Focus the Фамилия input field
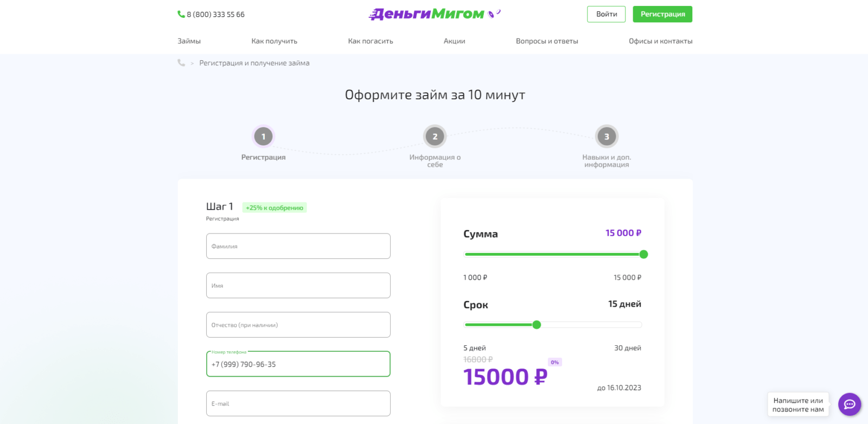Image resolution: width=868 pixels, height=424 pixels. point(298,246)
